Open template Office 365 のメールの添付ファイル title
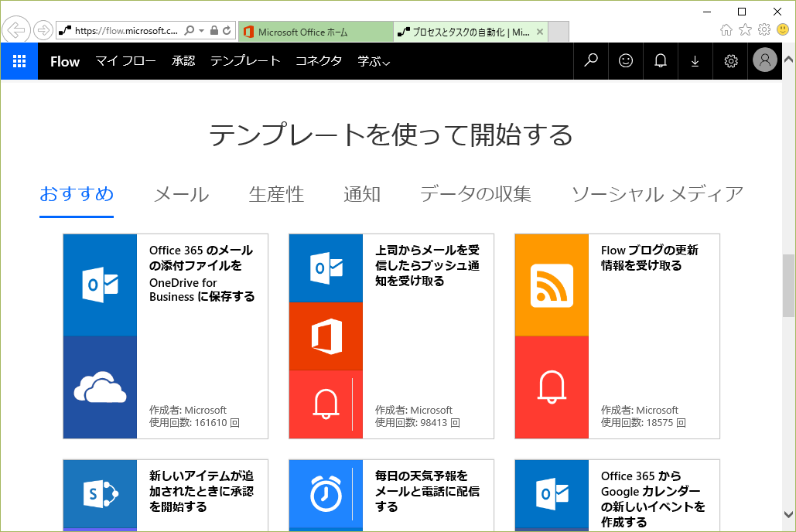796x532 pixels. (x=202, y=273)
